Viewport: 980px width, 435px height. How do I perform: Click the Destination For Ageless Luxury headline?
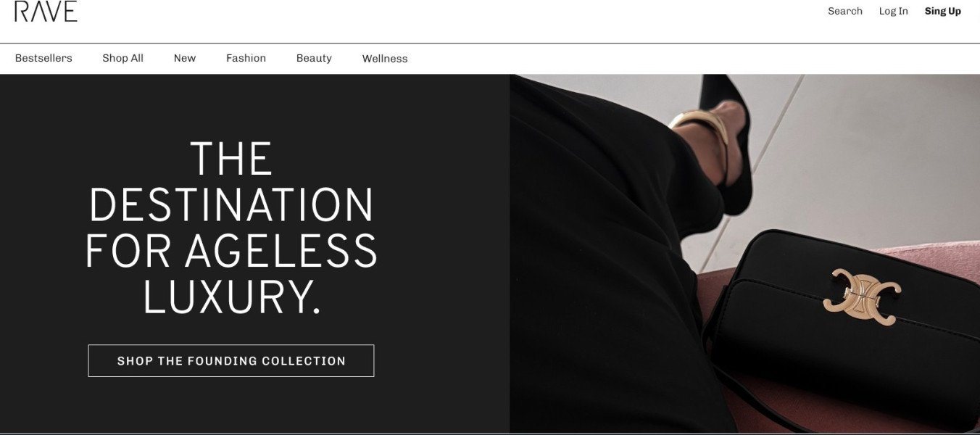click(231, 228)
